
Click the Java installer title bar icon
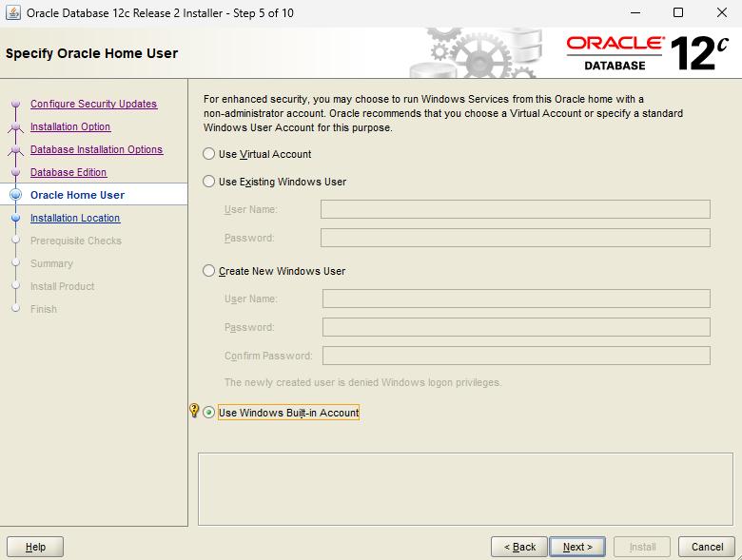[13, 12]
